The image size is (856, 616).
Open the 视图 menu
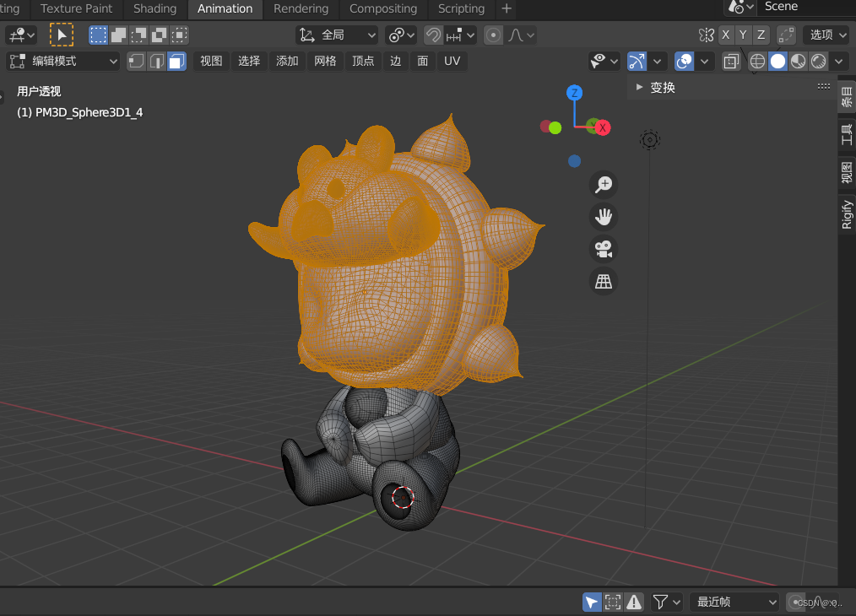click(211, 61)
